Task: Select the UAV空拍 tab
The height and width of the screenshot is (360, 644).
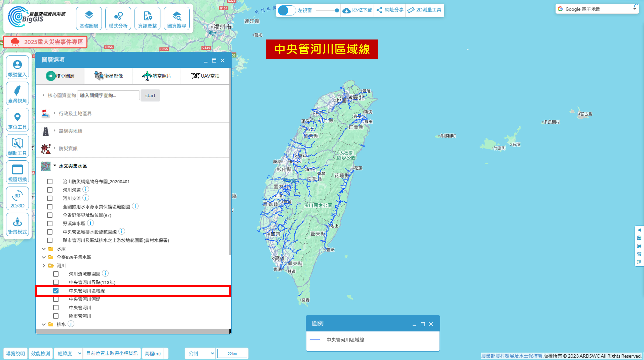Action: tap(205, 76)
